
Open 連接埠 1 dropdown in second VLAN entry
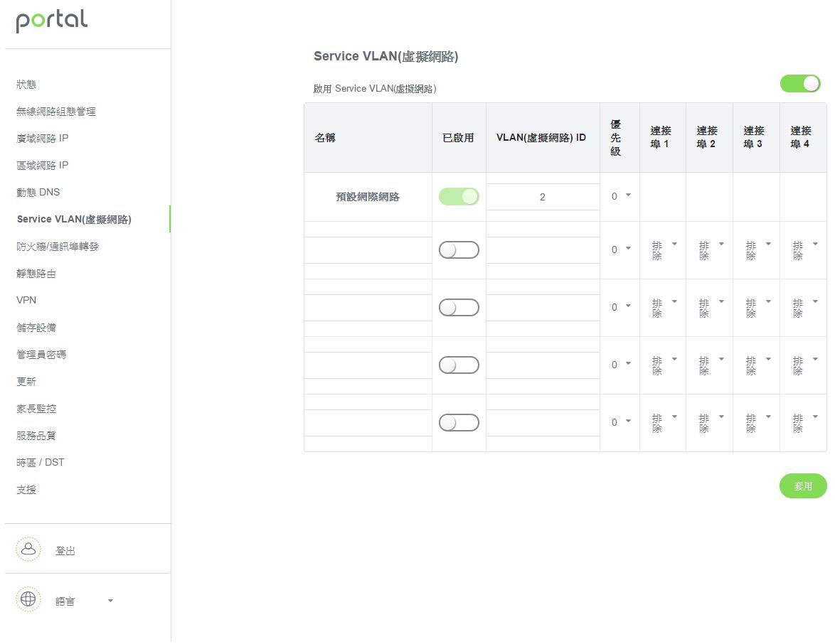(664, 250)
